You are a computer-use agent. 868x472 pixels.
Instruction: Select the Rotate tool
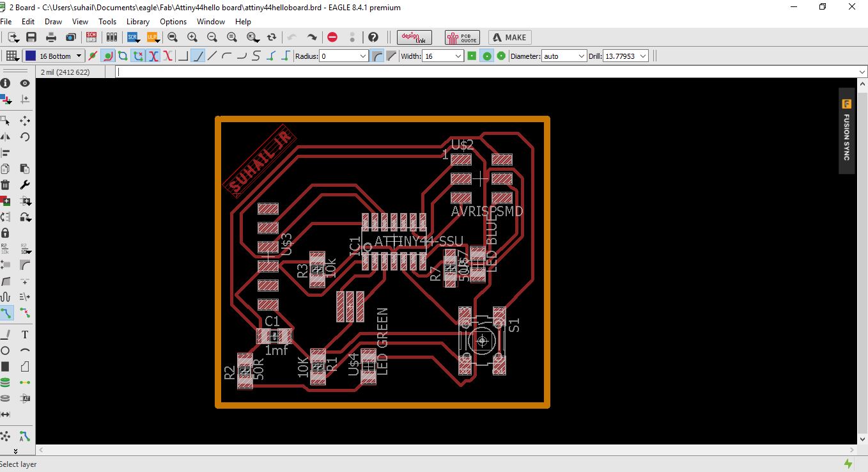pos(25,137)
